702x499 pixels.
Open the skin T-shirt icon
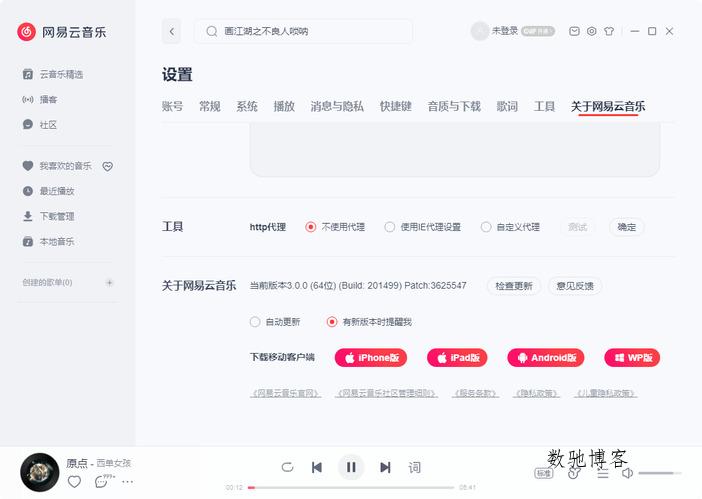pos(608,31)
